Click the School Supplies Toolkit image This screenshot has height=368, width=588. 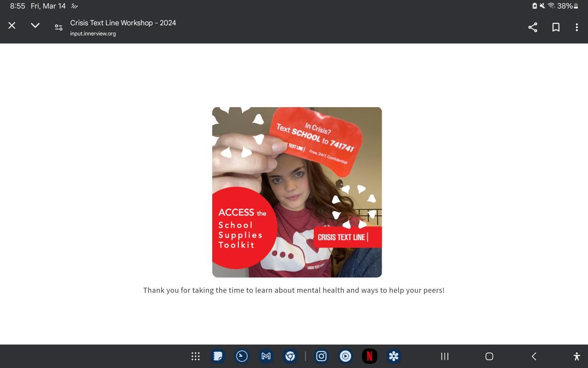[297, 192]
